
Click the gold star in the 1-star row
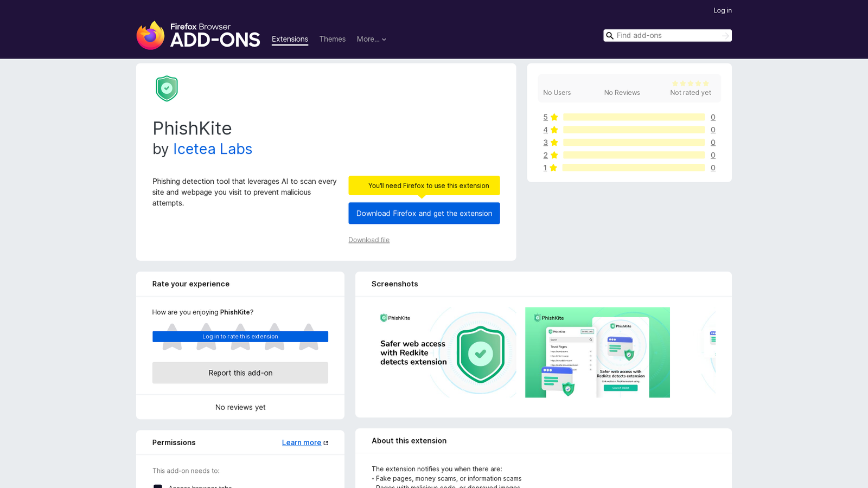point(553,168)
